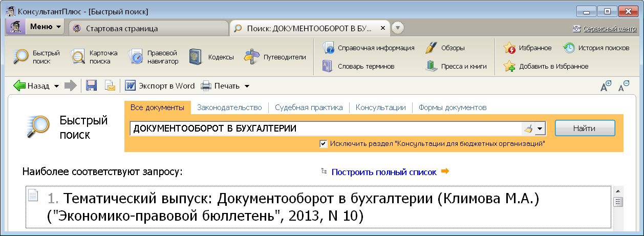
Task: Click the results list scrollbar thumb
Action: [x=618, y=202]
